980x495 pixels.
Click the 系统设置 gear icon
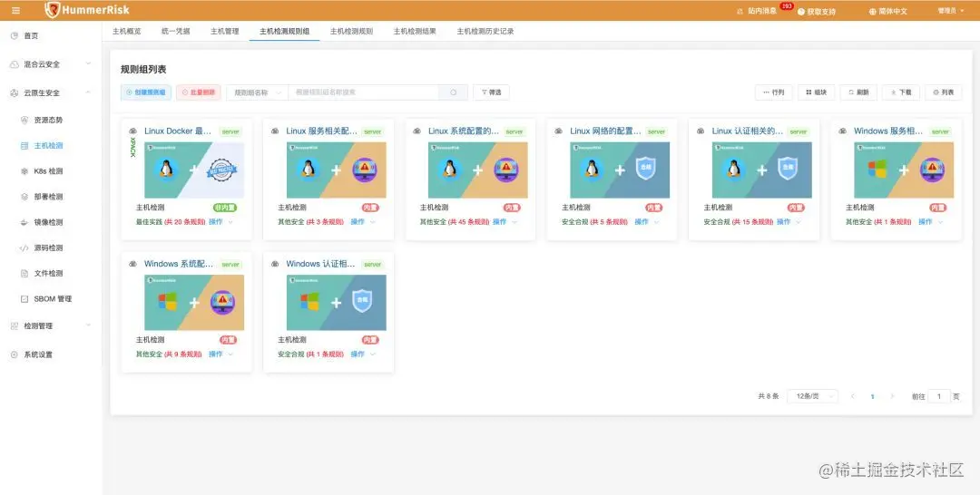point(15,354)
